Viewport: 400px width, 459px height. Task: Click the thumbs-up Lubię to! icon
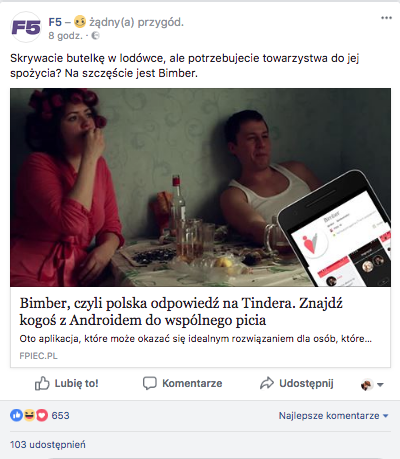point(42,384)
